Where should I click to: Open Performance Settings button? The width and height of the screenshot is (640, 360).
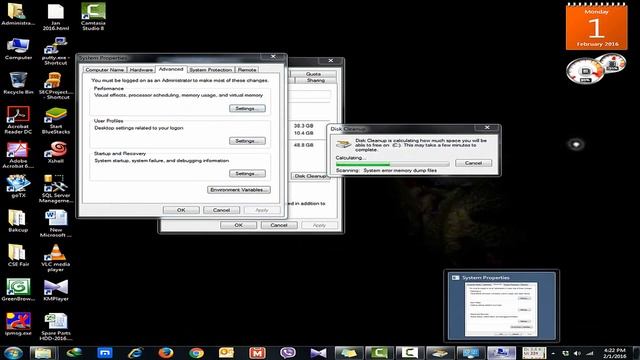click(x=247, y=108)
